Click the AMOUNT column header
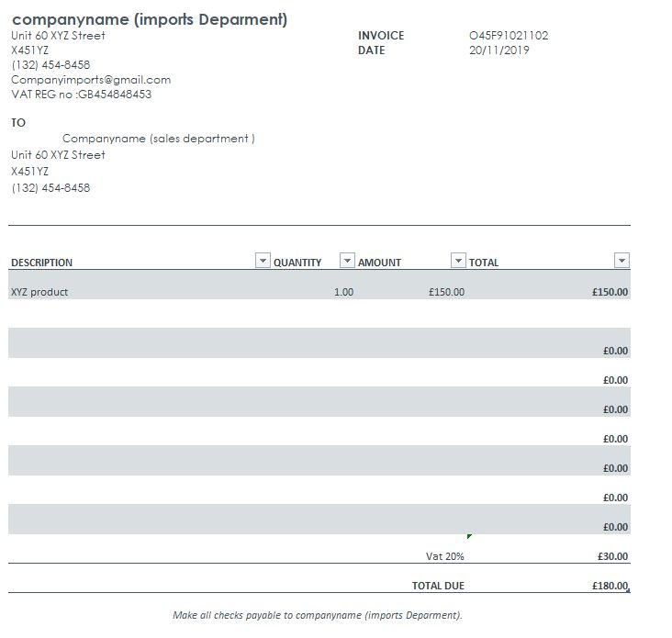The height and width of the screenshot is (638, 672). (379, 263)
